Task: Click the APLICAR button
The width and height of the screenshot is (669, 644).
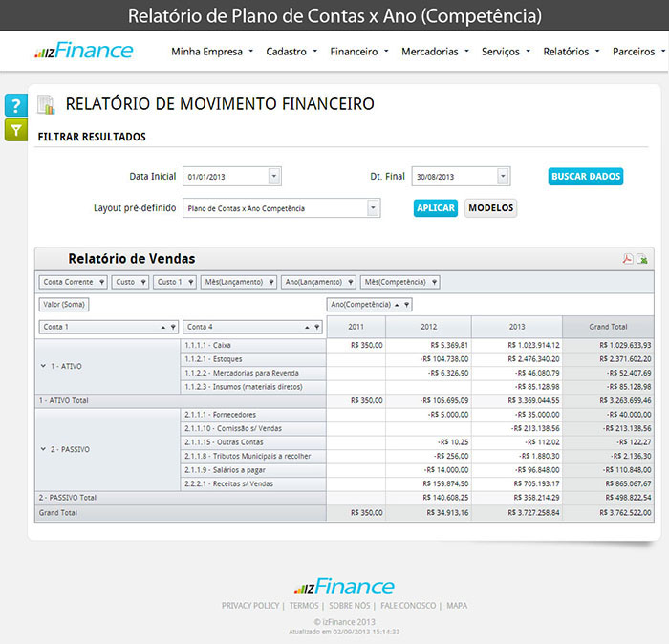Action: point(435,208)
